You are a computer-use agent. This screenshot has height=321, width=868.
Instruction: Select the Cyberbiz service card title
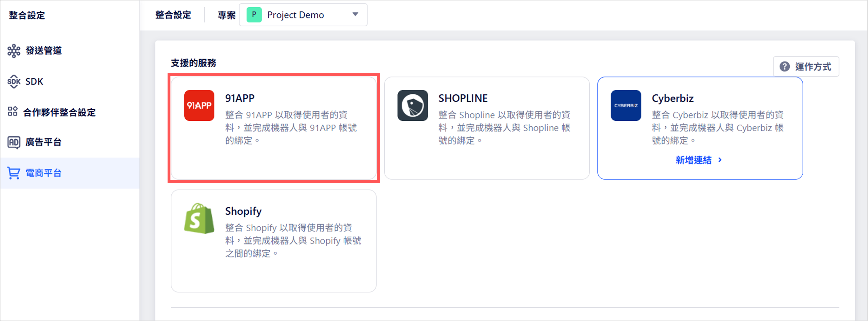(673, 98)
